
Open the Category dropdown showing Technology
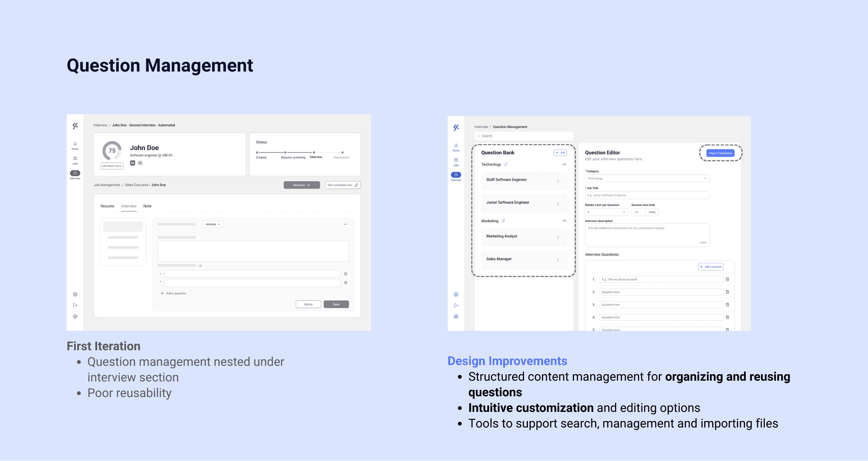pyautogui.click(x=647, y=179)
